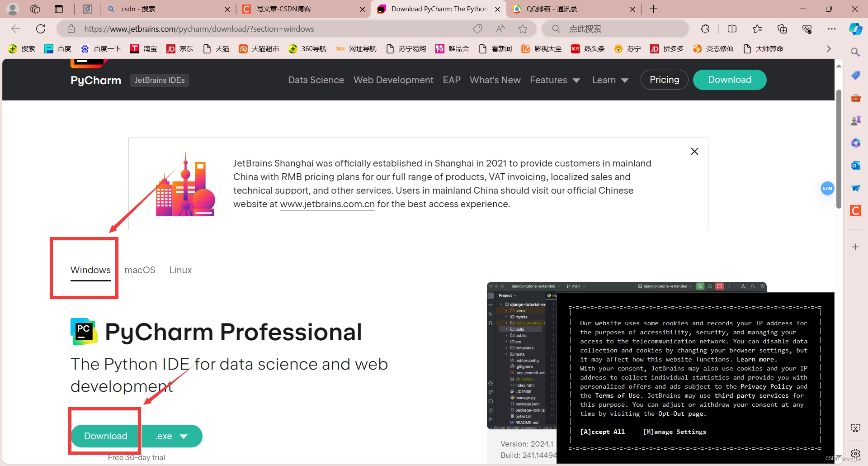Click the header Download button
This screenshot has height=466, width=868.
click(x=730, y=80)
